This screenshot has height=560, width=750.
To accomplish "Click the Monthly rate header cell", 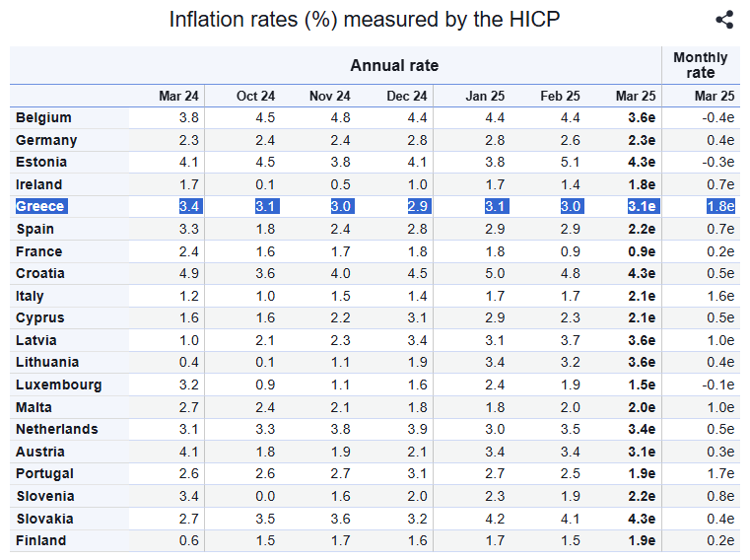I will [700, 65].
